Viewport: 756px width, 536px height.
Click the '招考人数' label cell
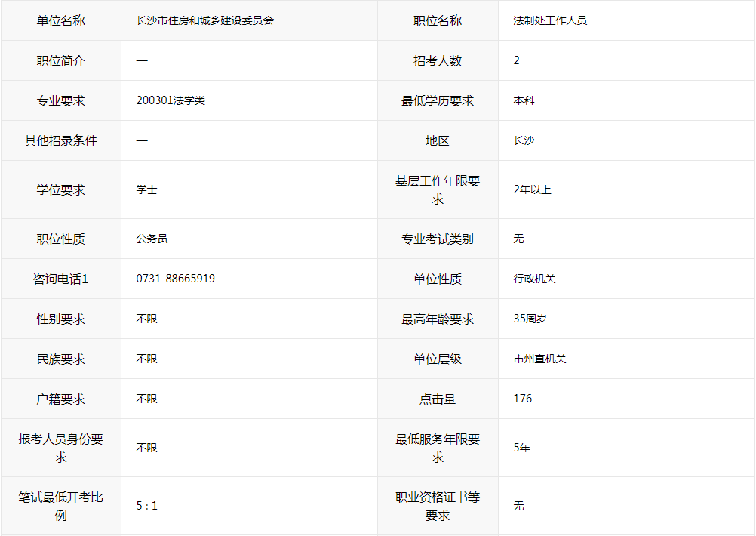438,61
